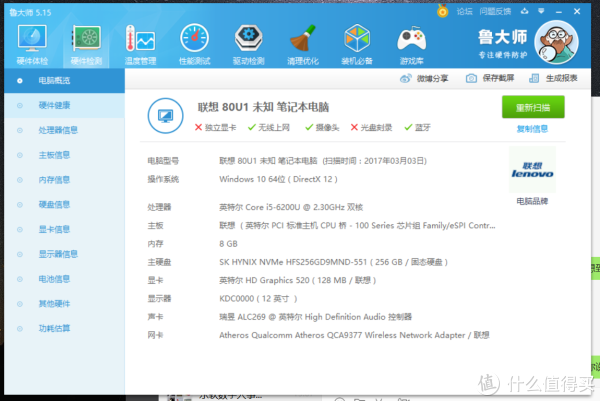The height and width of the screenshot is (401, 600).
Task: Click the gold medal icon in title bar
Action: pyautogui.click(x=443, y=11)
